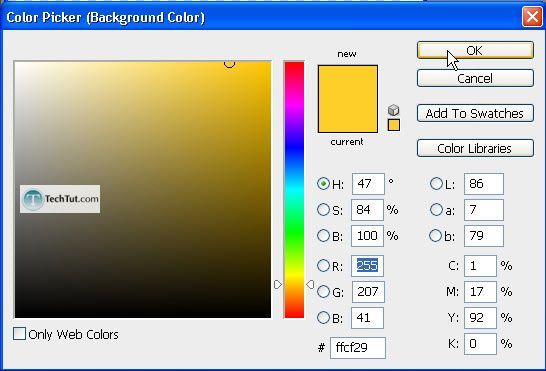
Task: Select the blue B radio button
Action: click(323, 317)
